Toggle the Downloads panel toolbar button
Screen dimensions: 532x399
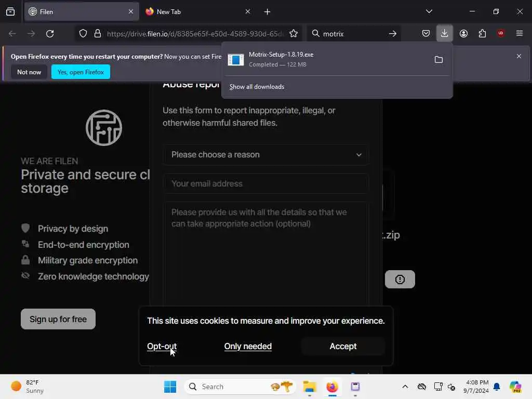pyautogui.click(x=445, y=33)
